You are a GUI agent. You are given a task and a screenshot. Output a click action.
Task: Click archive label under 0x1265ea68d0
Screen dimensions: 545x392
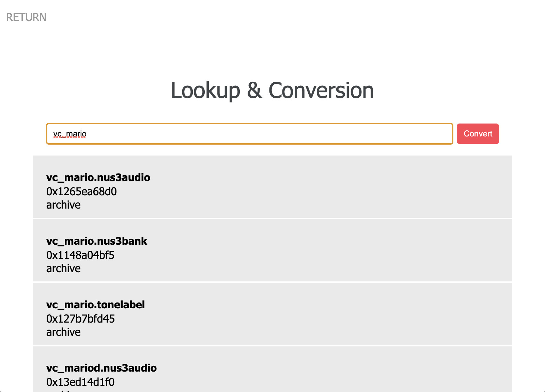click(x=63, y=205)
